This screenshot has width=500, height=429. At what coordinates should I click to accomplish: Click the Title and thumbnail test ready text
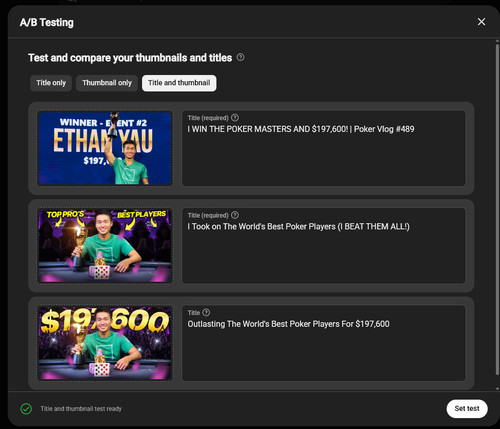[81, 409]
